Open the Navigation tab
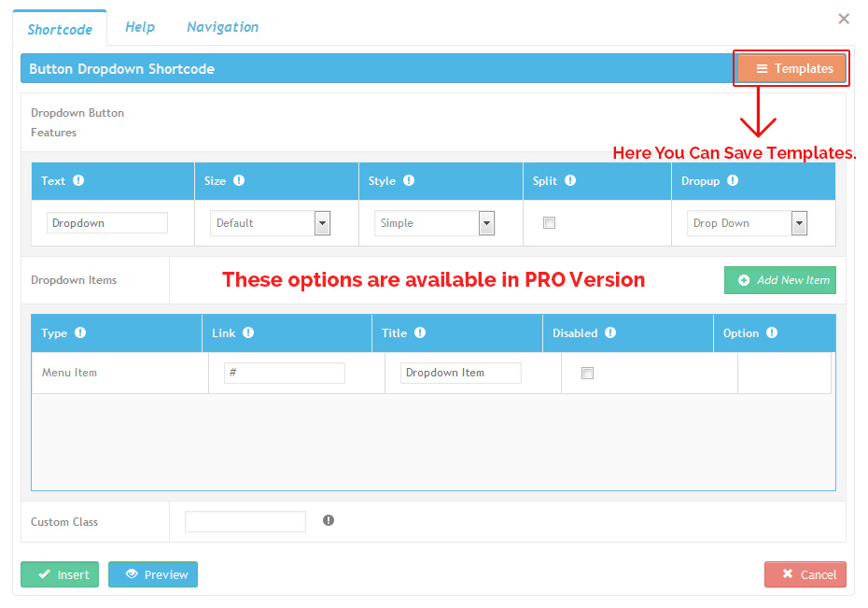 222,27
